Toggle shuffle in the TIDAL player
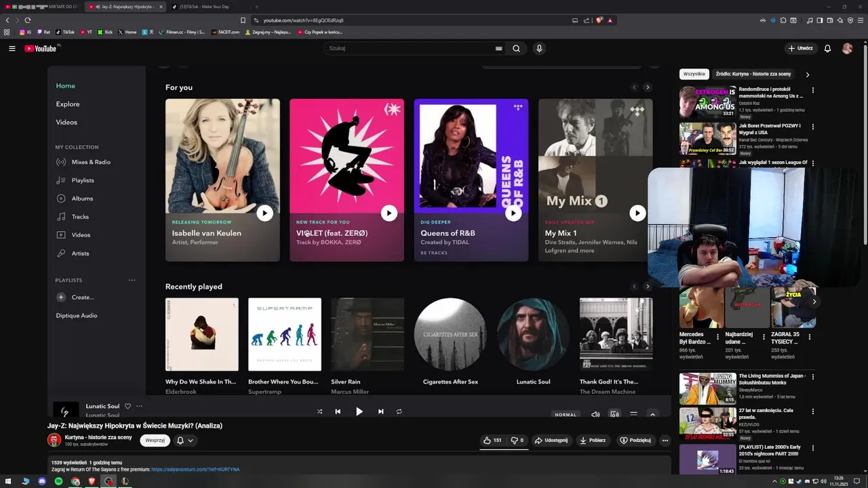Image resolution: width=868 pixels, height=488 pixels. [x=319, y=411]
